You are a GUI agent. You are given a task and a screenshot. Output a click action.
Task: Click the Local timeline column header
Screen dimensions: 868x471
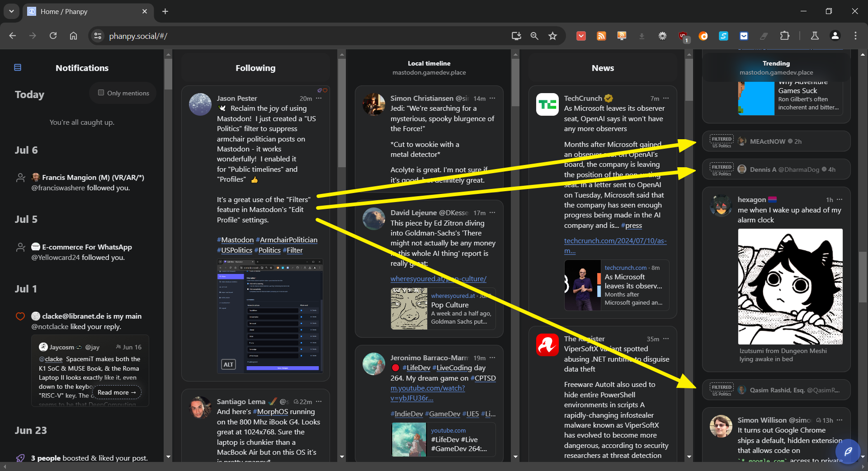tap(429, 67)
